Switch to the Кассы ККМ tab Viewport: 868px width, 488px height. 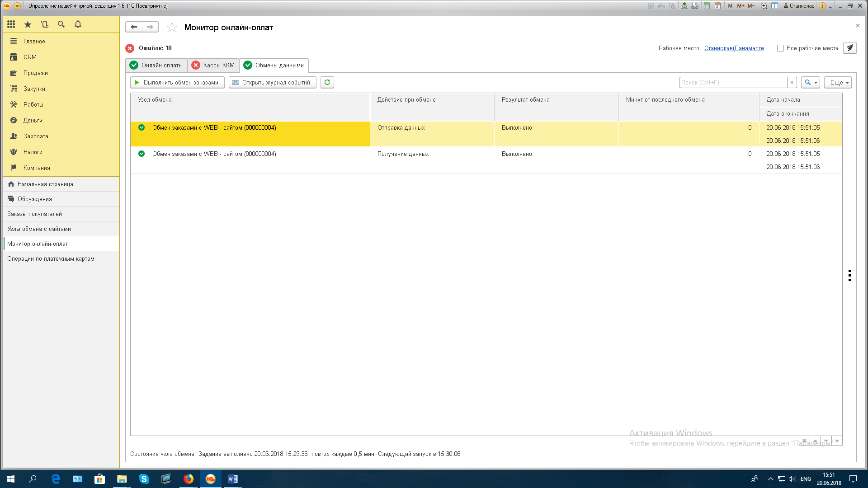tap(213, 66)
